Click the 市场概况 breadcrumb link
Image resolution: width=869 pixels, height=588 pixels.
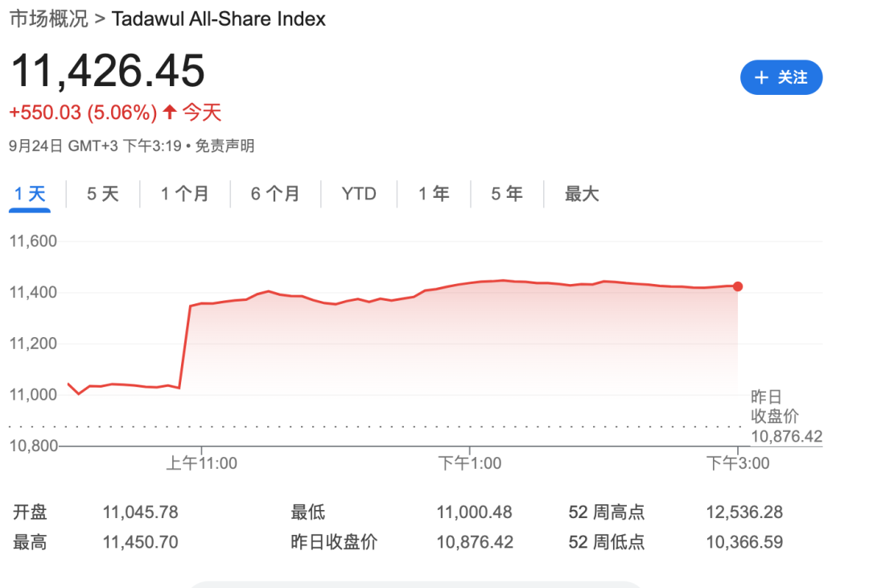pyautogui.click(x=48, y=19)
